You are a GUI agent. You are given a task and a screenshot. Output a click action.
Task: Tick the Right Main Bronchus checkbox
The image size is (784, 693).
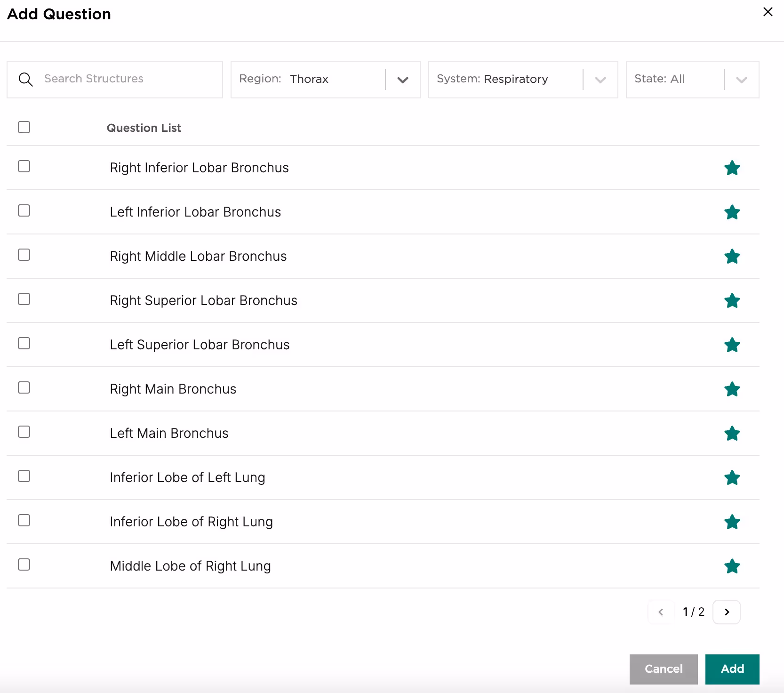(x=24, y=387)
